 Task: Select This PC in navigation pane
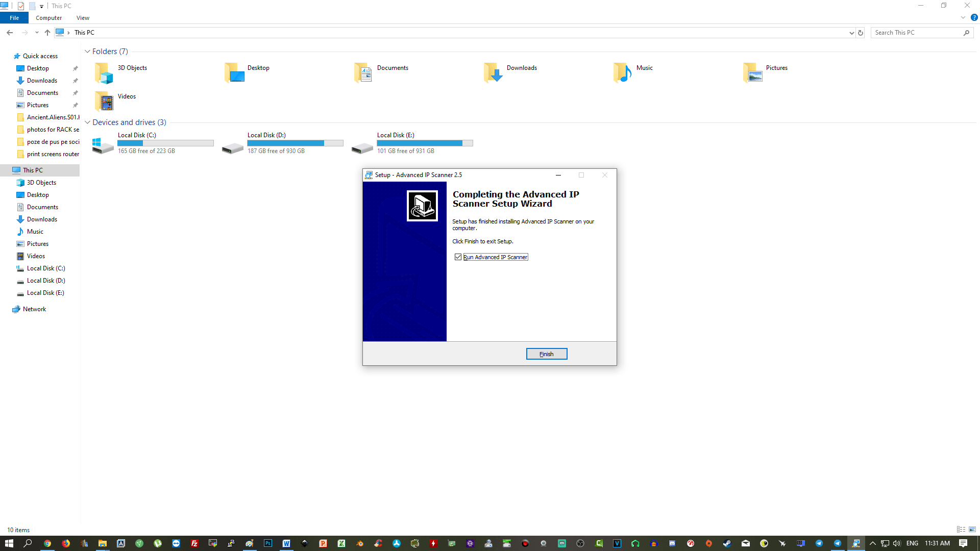(x=33, y=170)
